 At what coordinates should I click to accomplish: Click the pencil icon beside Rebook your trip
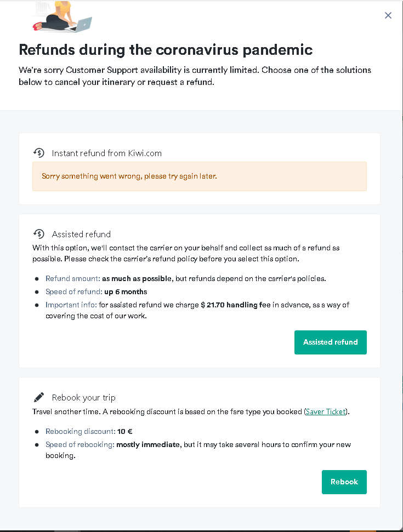[39, 397]
